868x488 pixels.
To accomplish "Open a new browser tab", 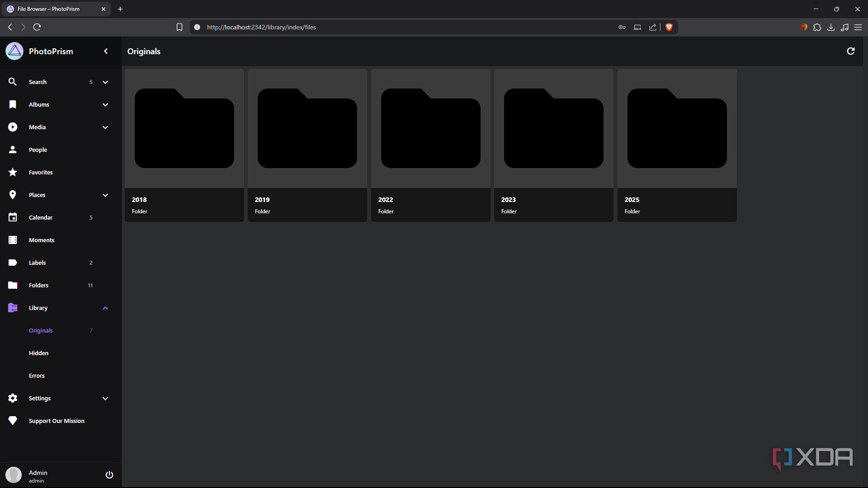I will click(120, 9).
